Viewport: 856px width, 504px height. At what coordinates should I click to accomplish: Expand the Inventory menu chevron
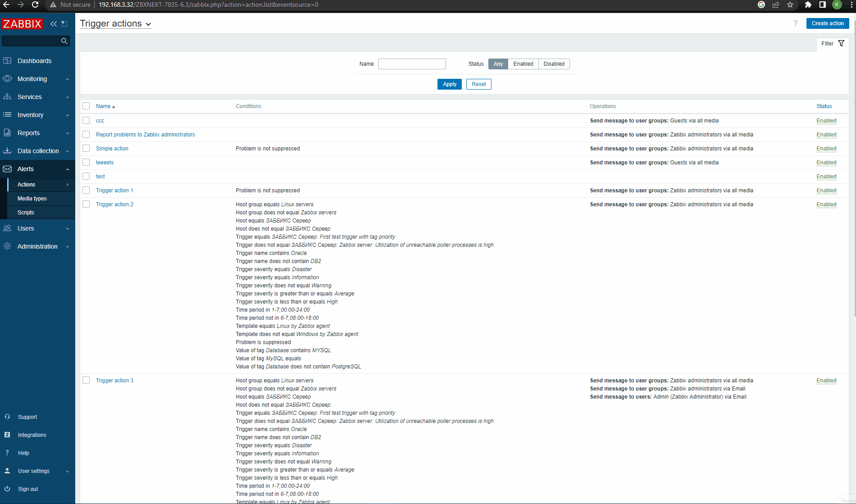click(x=68, y=115)
